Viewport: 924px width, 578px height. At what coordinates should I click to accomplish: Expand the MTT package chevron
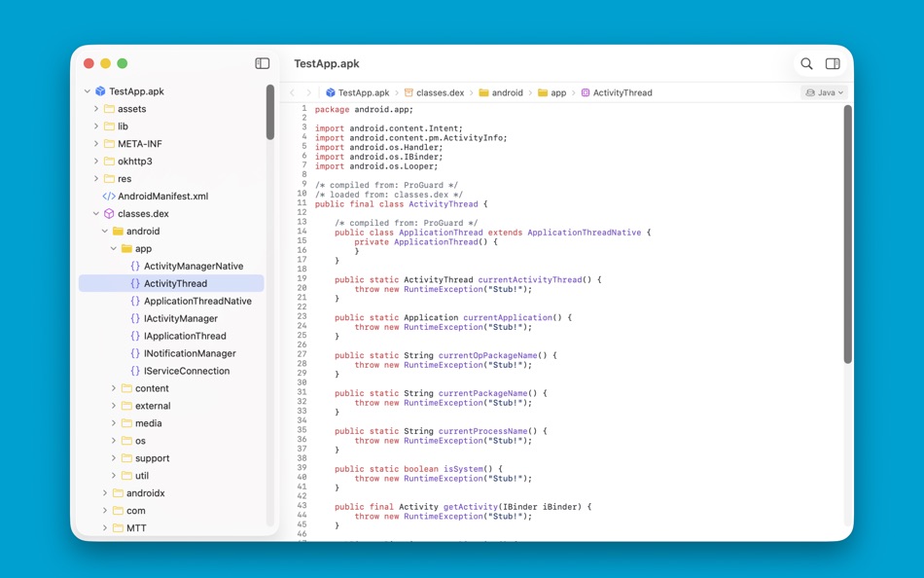pos(105,527)
